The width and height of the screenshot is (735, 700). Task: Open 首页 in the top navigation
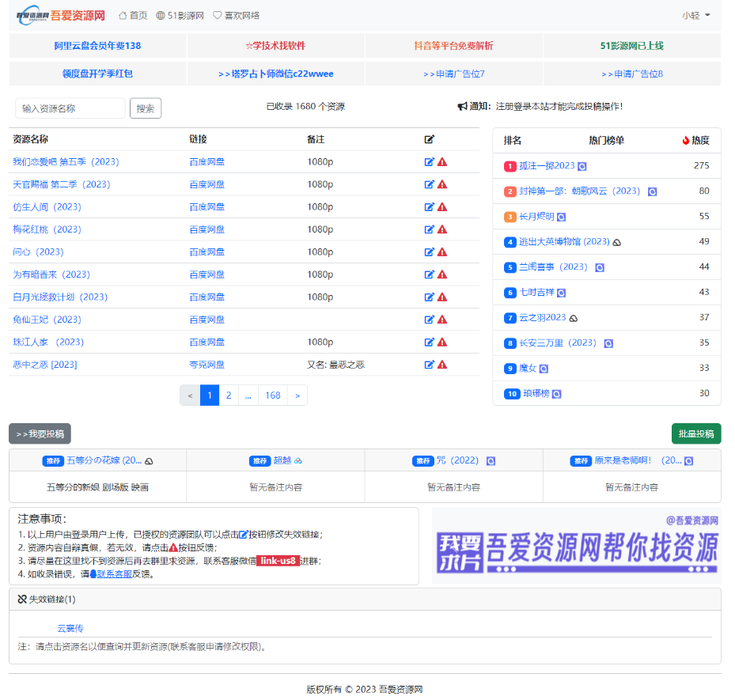coord(133,15)
